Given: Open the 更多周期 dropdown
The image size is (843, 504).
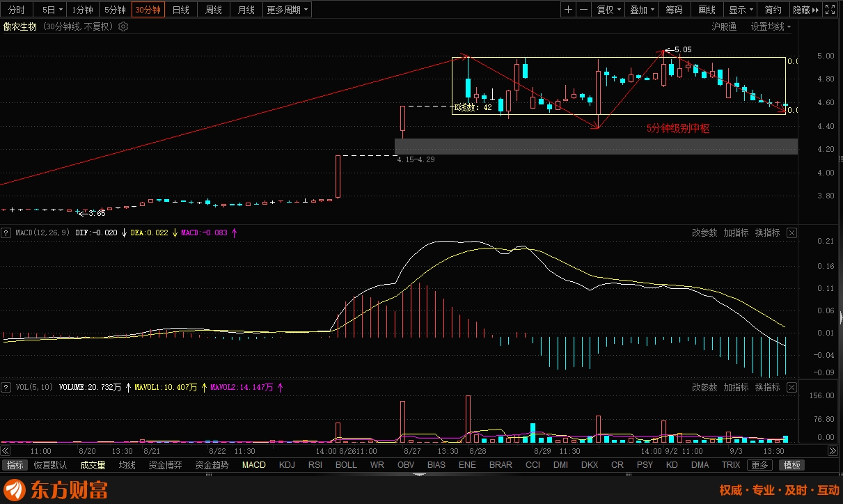Looking at the screenshot, I should [287, 10].
